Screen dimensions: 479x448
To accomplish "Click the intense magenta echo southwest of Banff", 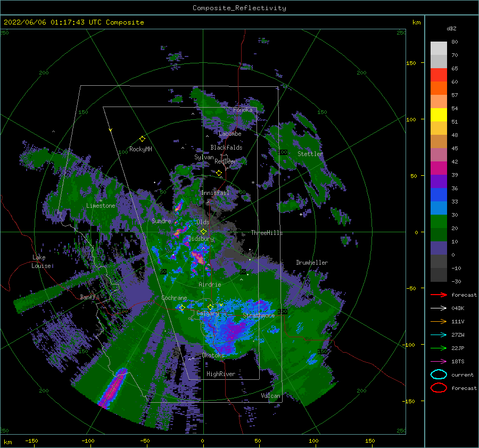I will tap(113, 388).
